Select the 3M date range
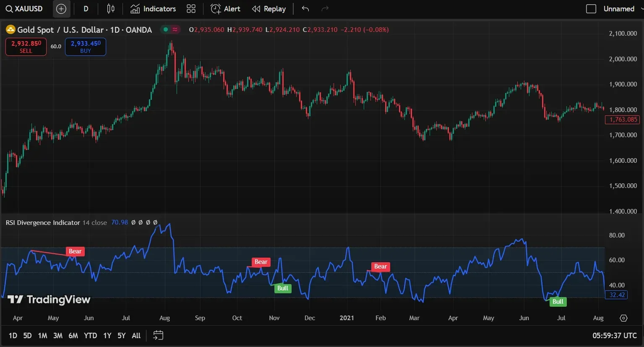The width and height of the screenshot is (644, 347). [58, 336]
